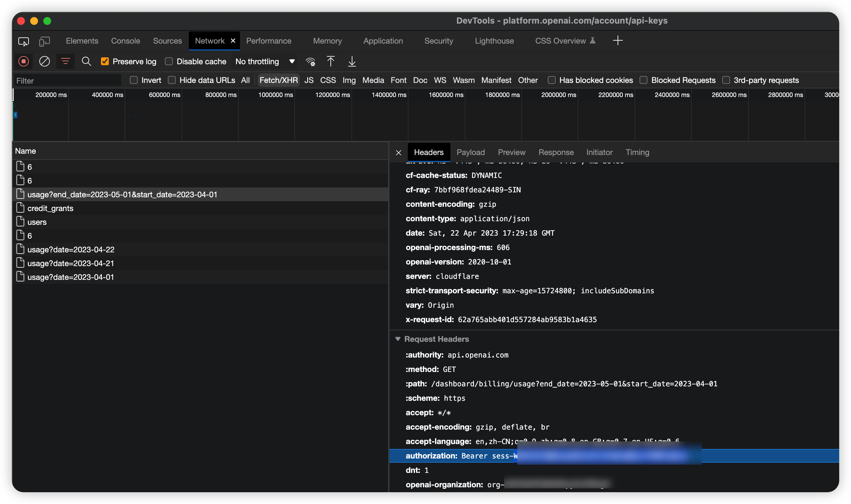
Task: Stop recording network log
Action: coord(24,62)
